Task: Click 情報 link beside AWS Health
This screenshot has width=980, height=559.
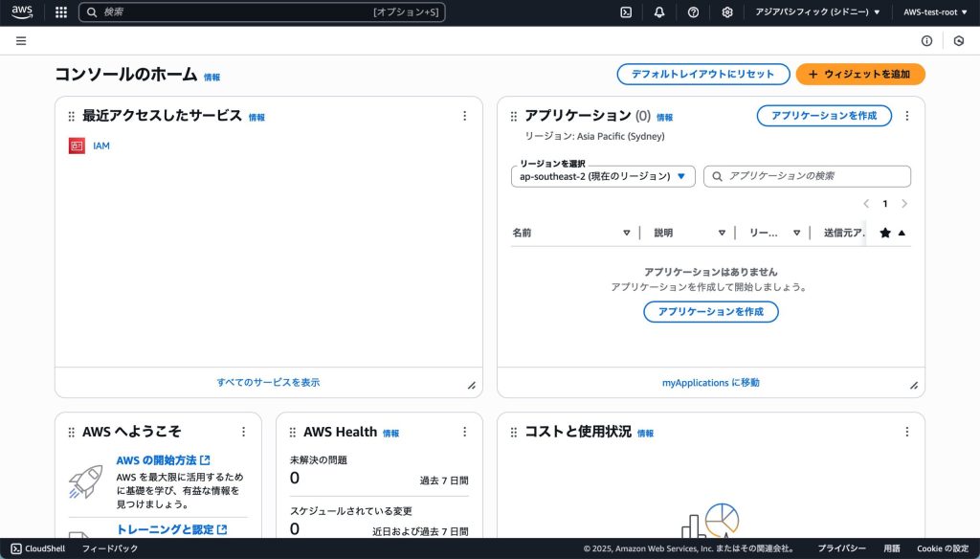Action: coord(390,434)
